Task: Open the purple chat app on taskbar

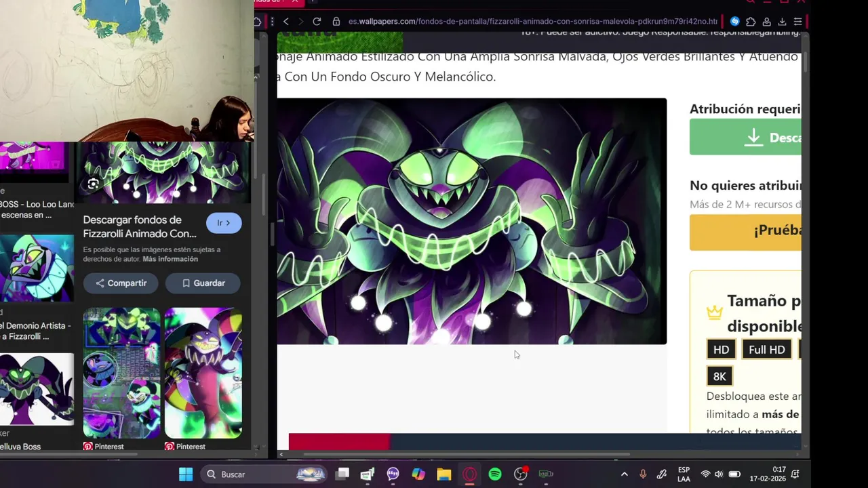Action: pos(393,474)
